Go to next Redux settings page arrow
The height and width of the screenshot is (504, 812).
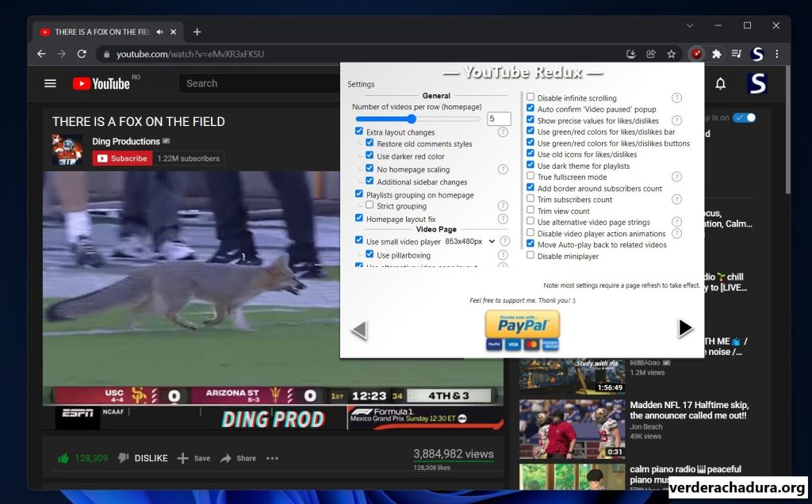685,327
